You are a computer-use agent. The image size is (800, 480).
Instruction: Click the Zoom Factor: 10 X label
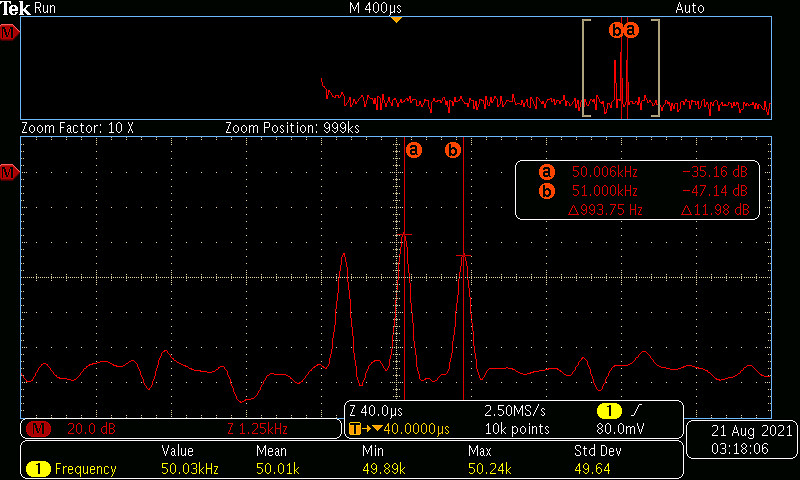coord(77,128)
